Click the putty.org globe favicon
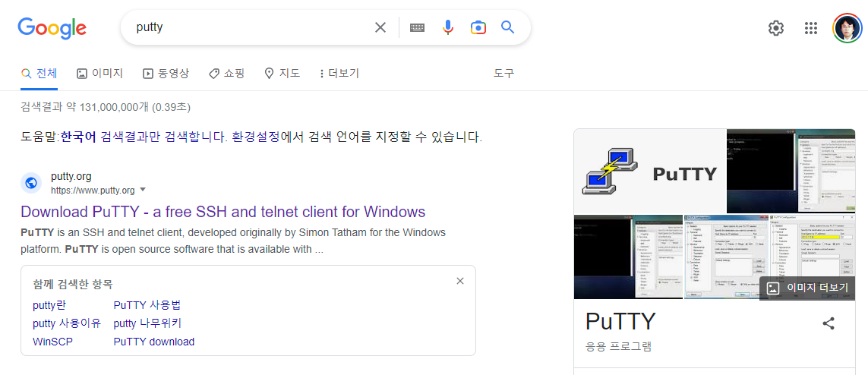This screenshot has height=375, width=868. click(x=31, y=183)
